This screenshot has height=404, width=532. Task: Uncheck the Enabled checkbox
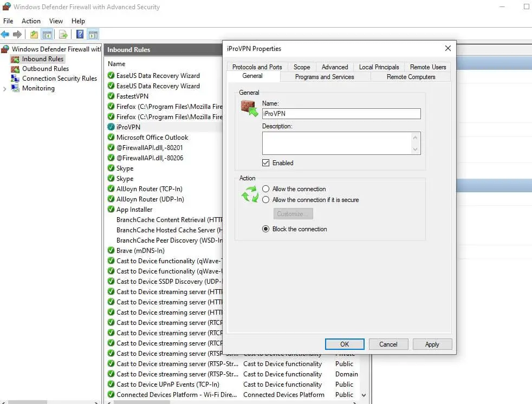tap(266, 163)
